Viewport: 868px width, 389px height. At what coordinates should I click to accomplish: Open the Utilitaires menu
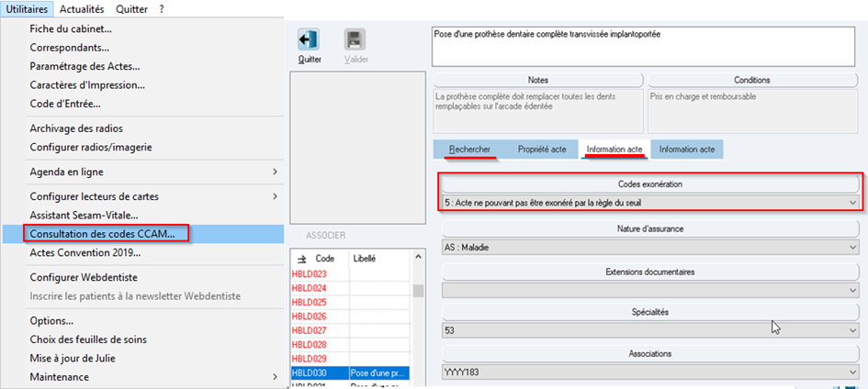point(28,9)
